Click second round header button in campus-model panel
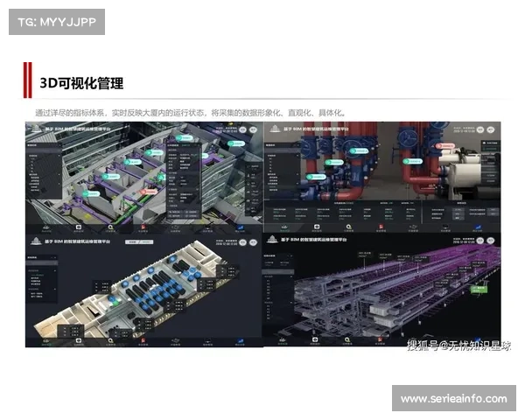 point(254,129)
